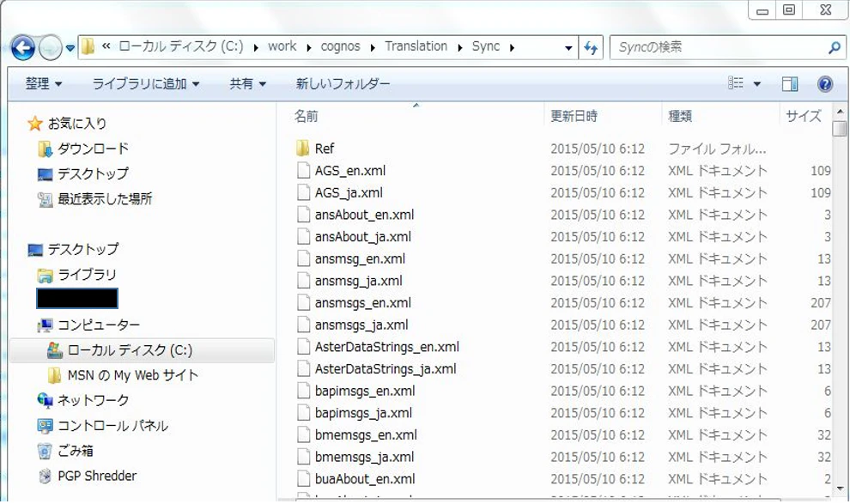This screenshot has width=850, height=504.
Task: Expand the arrow after cognos in path
Action: pyautogui.click(x=373, y=48)
